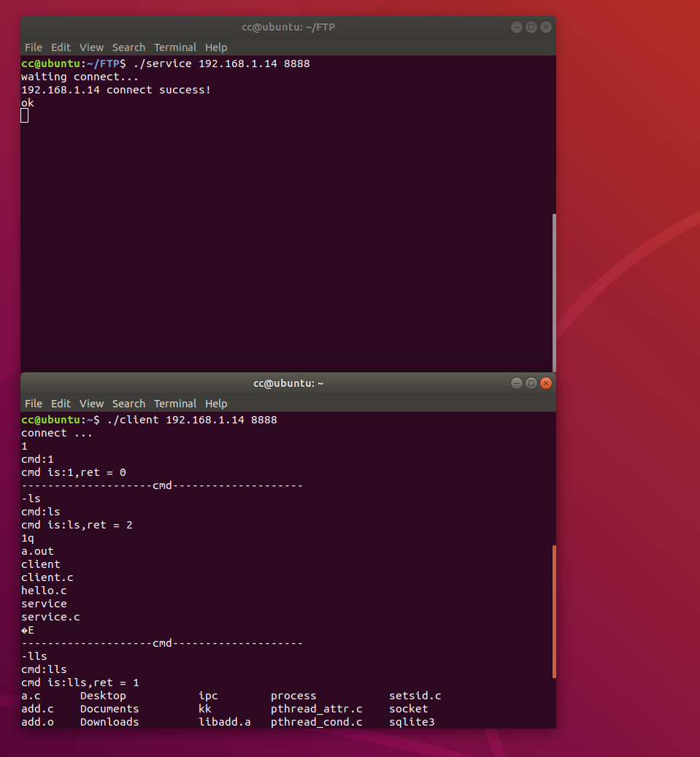Open File menu in the cc@ubuntu: ~ terminal

click(34, 404)
